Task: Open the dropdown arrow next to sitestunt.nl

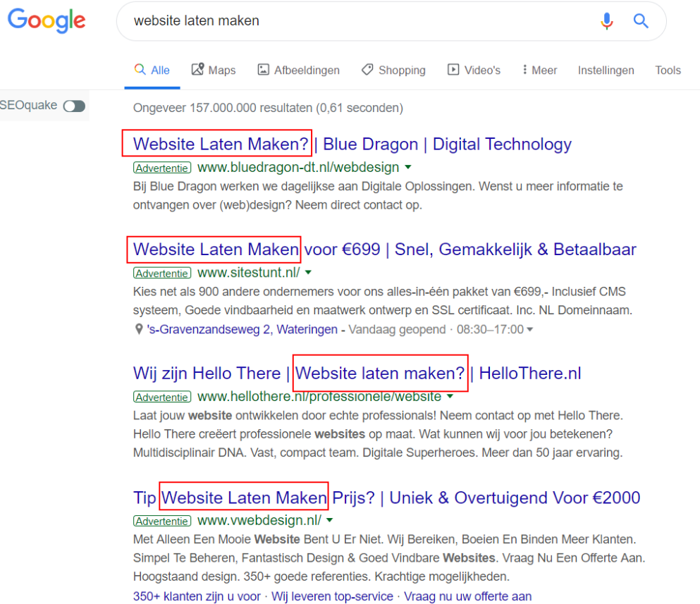Action: pos(308,273)
